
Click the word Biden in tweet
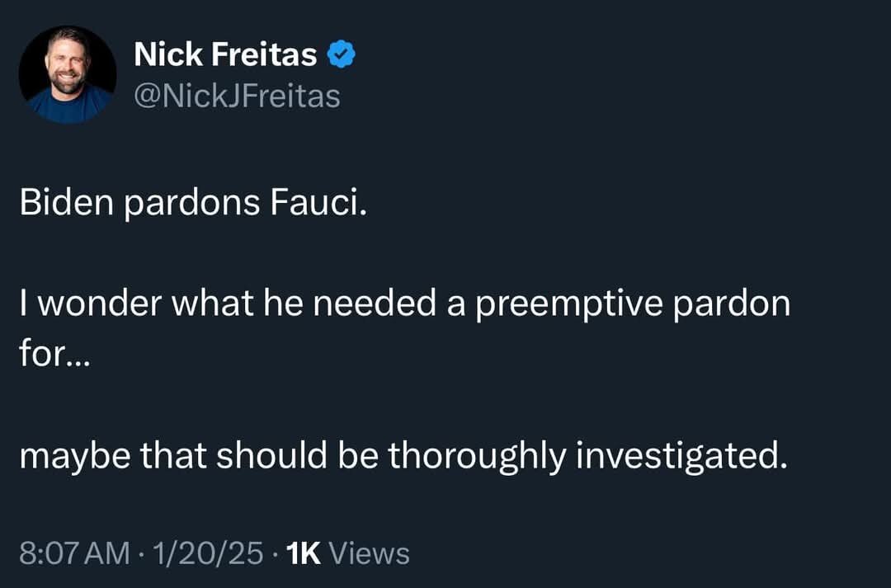[67, 204]
